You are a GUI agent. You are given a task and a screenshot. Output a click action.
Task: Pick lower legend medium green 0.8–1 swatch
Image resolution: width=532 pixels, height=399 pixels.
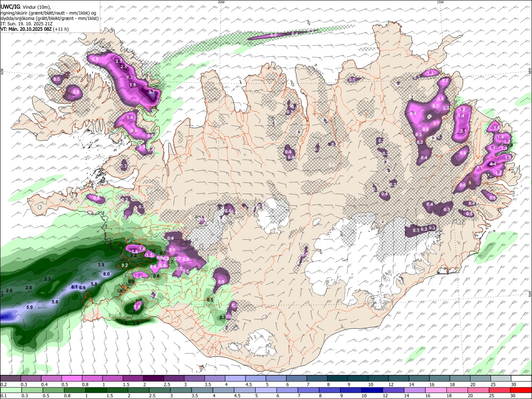(75, 390)
